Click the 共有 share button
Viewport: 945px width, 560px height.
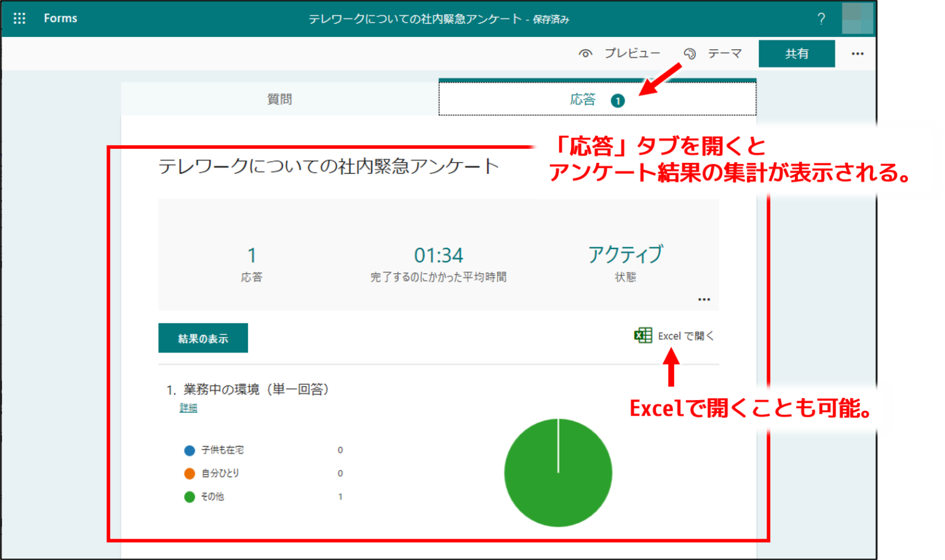pyautogui.click(x=797, y=53)
